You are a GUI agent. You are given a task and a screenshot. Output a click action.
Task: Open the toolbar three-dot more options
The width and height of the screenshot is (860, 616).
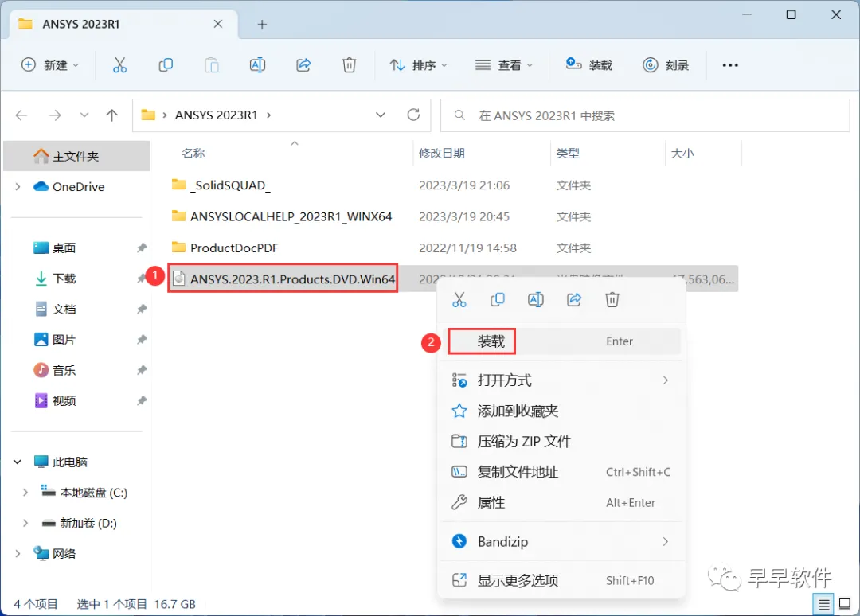(x=730, y=65)
